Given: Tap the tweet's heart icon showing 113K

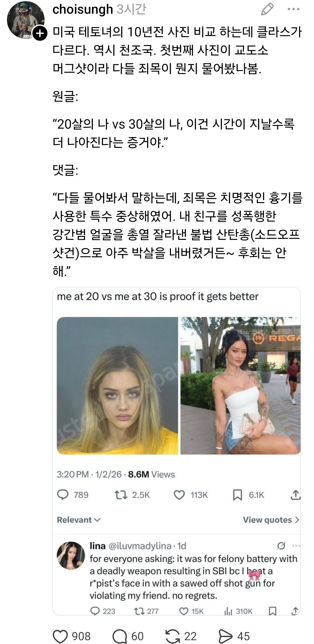Looking at the screenshot, I should 179,495.
